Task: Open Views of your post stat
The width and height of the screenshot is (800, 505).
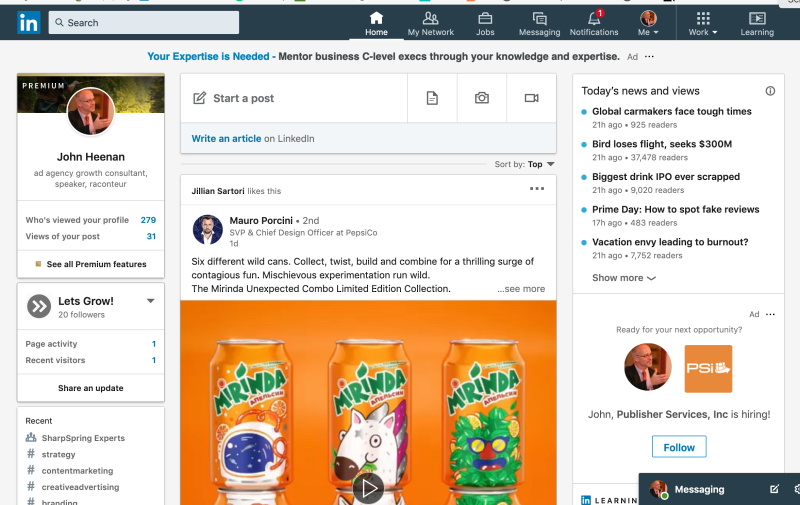Action: [x=91, y=236]
